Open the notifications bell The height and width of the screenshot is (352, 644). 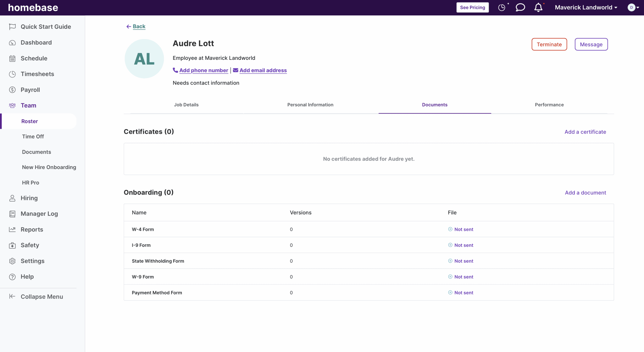(x=538, y=7)
